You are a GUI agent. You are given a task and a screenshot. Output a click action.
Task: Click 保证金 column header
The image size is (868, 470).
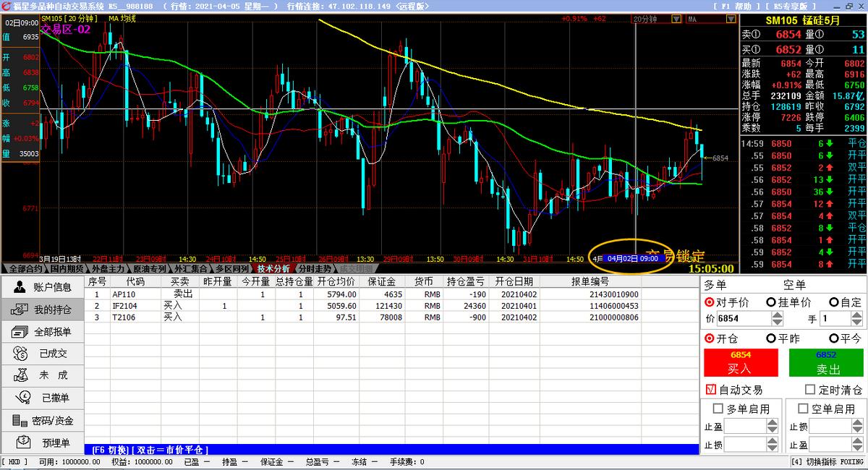[381, 281]
